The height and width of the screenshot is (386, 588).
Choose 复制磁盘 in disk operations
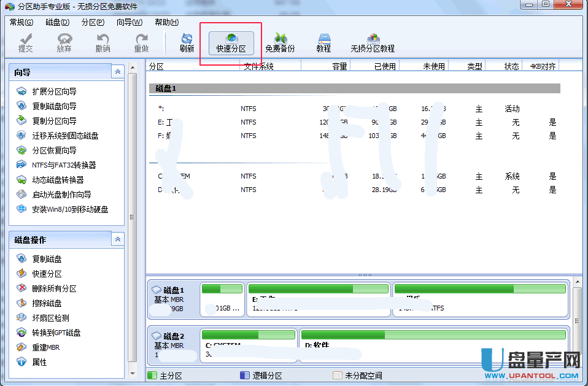(x=39, y=259)
